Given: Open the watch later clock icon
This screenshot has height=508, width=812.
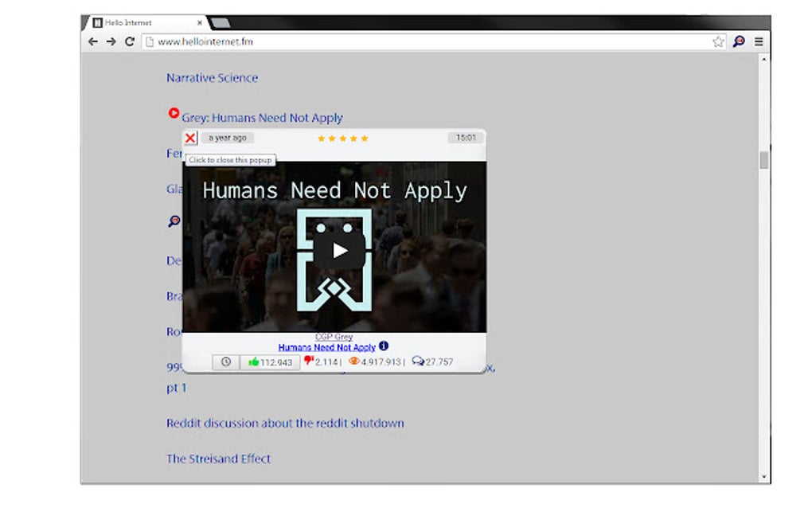Looking at the screenshot, I should (x=226, y=362).
